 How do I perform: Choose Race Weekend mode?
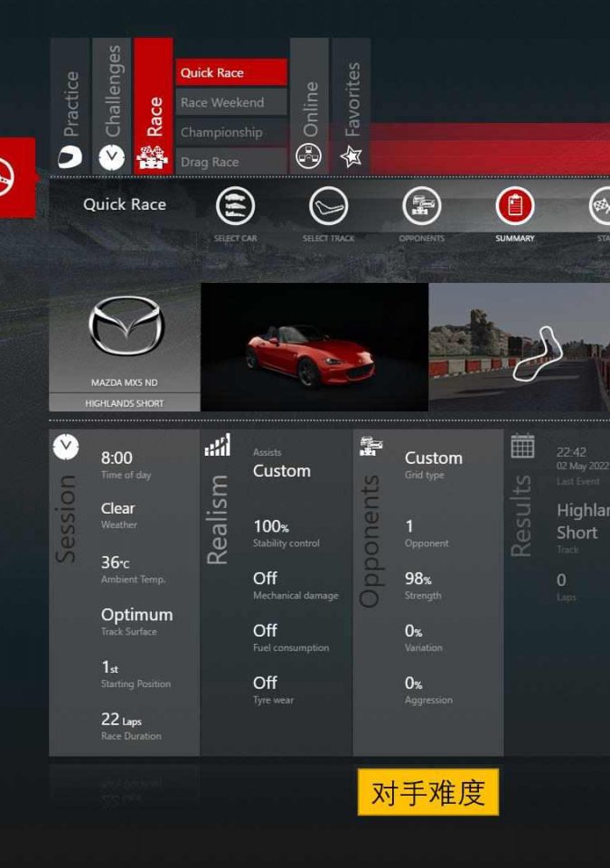pyautogui.click(x=231, y=102)
